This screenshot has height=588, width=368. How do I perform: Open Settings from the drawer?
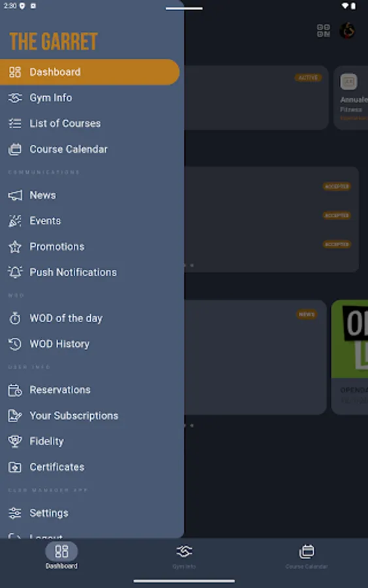tap(49, 513)
